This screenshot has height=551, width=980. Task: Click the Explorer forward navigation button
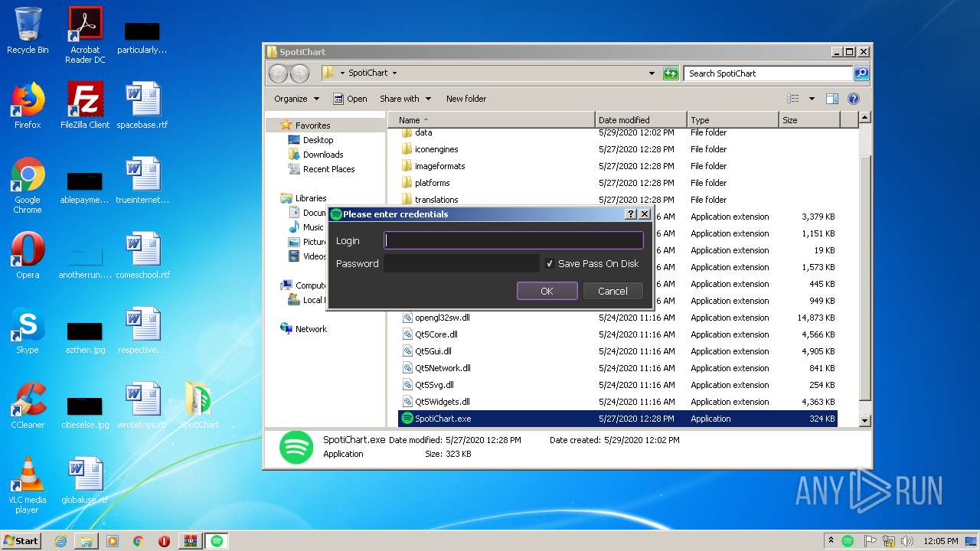pyautogui.click(x=300, y=73)
